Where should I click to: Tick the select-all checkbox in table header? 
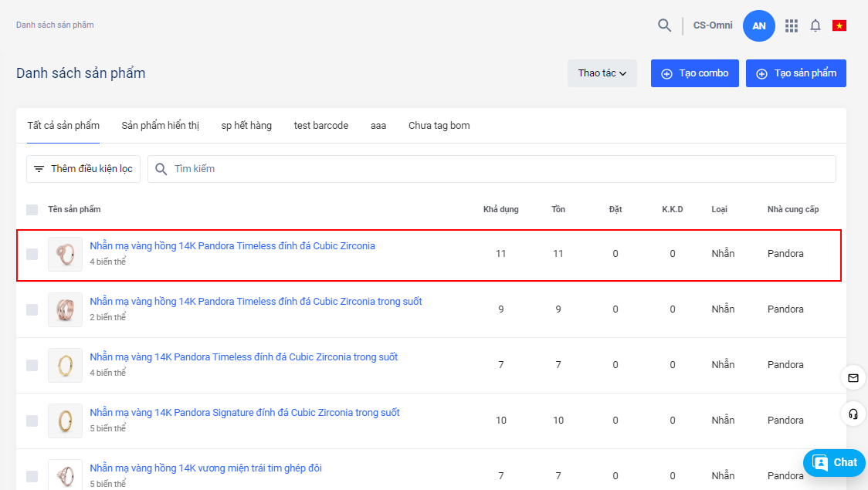[32, 210]
